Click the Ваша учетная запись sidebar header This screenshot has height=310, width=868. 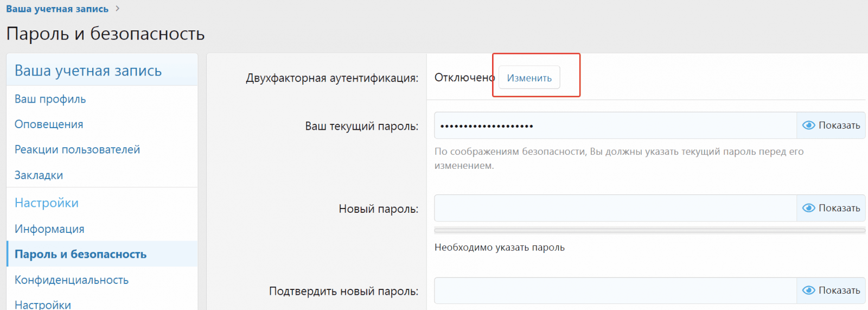88,71
